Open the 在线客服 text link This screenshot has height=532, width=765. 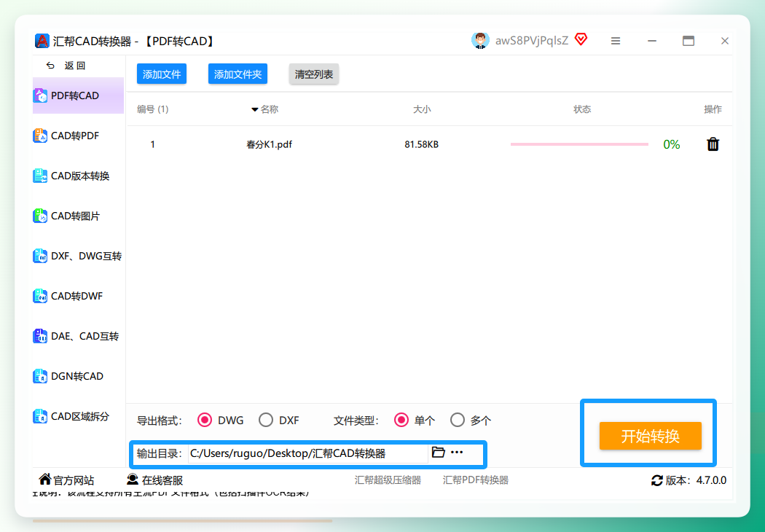pyautogui.click(x=162, y=480)
